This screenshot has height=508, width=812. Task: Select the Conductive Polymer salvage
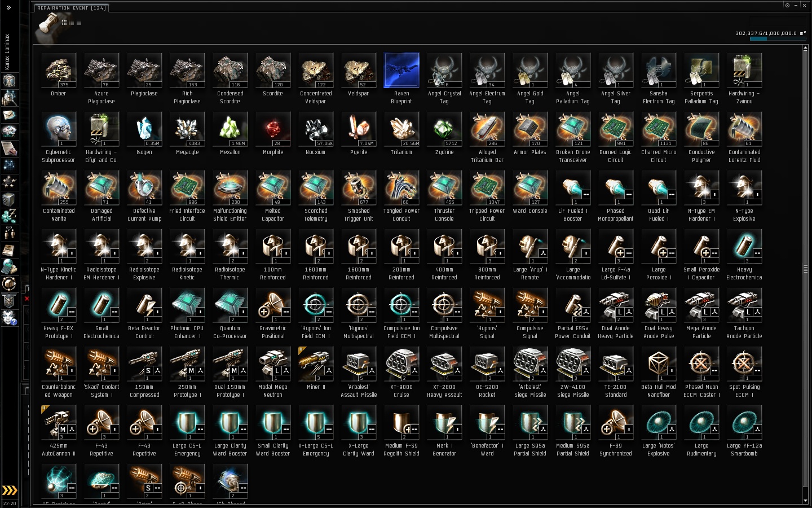coord(701,138)
